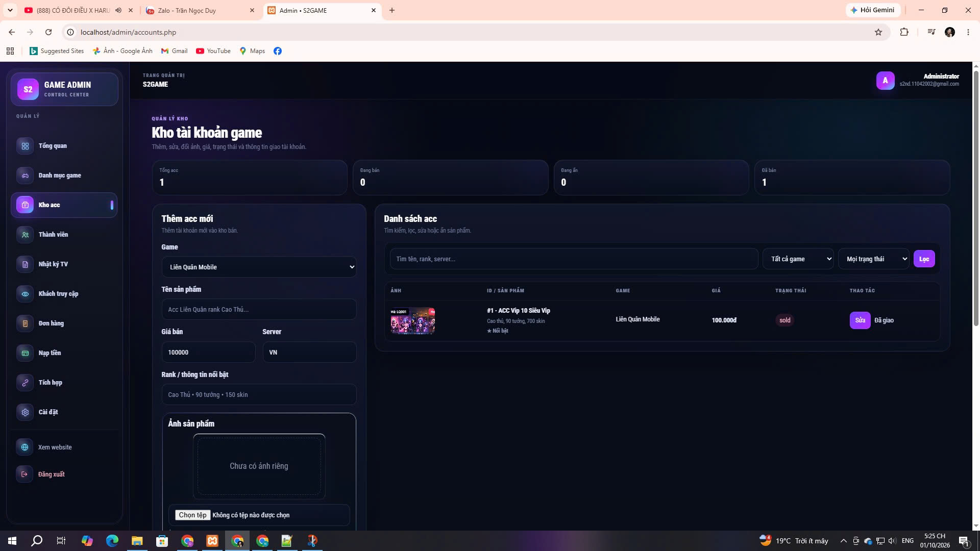Click the Đăng xuất logout icon
Image resolution: width=980 pixels, height=551 pixels.
pyautogui.click(x=24, y=474)
